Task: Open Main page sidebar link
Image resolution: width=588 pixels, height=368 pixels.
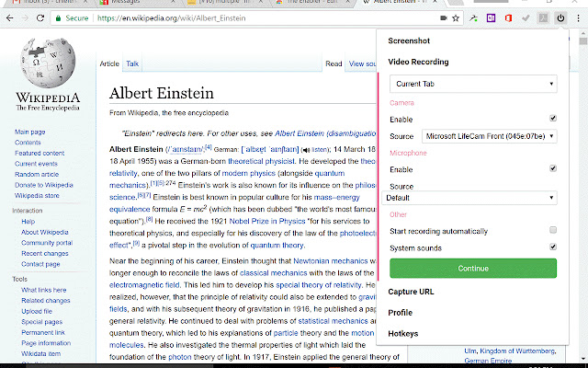Action: [x=29, y=132]
